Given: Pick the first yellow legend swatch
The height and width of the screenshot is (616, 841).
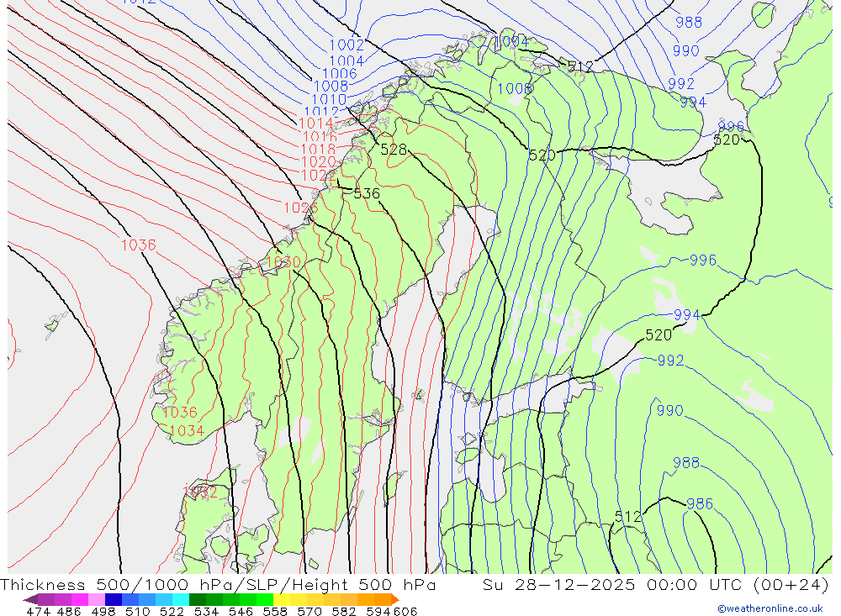Looking at the screenshot, I should click(x=282, y=599).
